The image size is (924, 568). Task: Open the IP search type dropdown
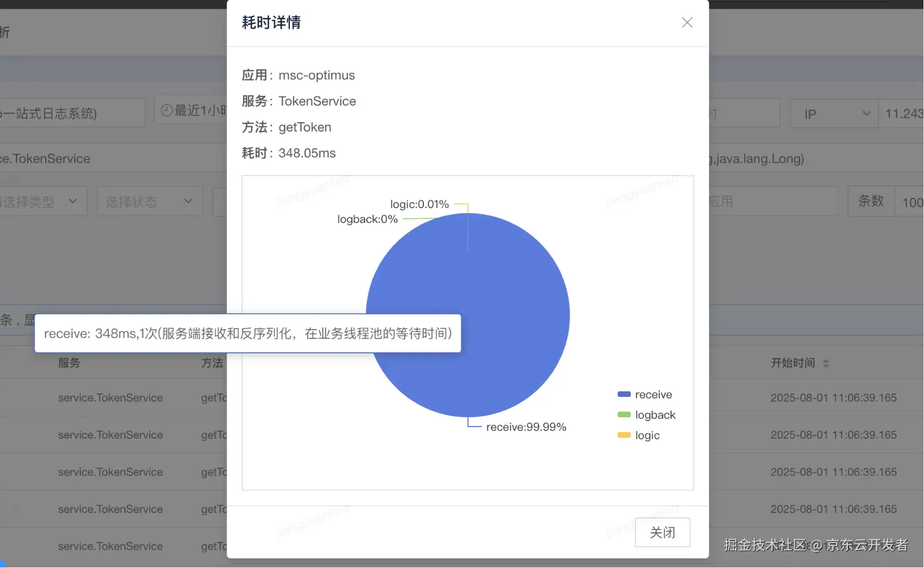834,113
